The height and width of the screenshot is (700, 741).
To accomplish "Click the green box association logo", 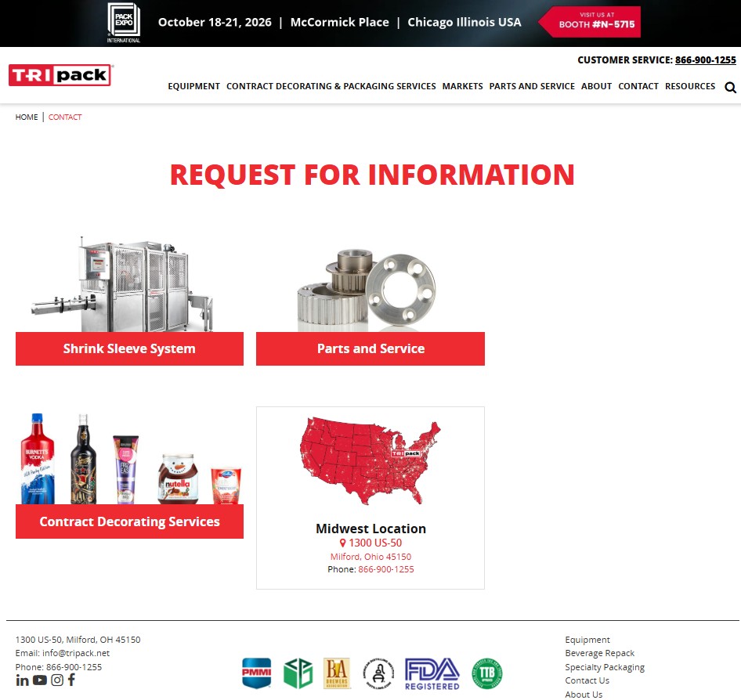I will pos(298,673).
